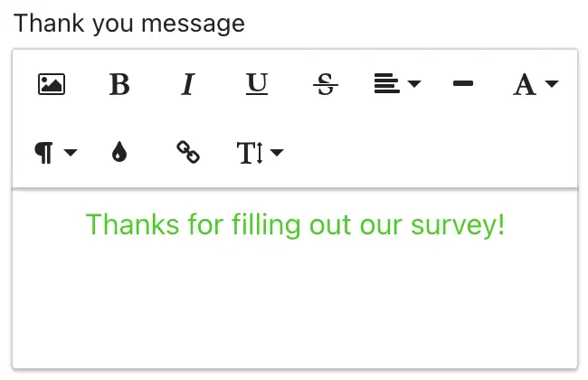The height and width of the screenshot is (380, 588).
Task: Place cursor on the word "survey!"
Action: coord(458,225)
